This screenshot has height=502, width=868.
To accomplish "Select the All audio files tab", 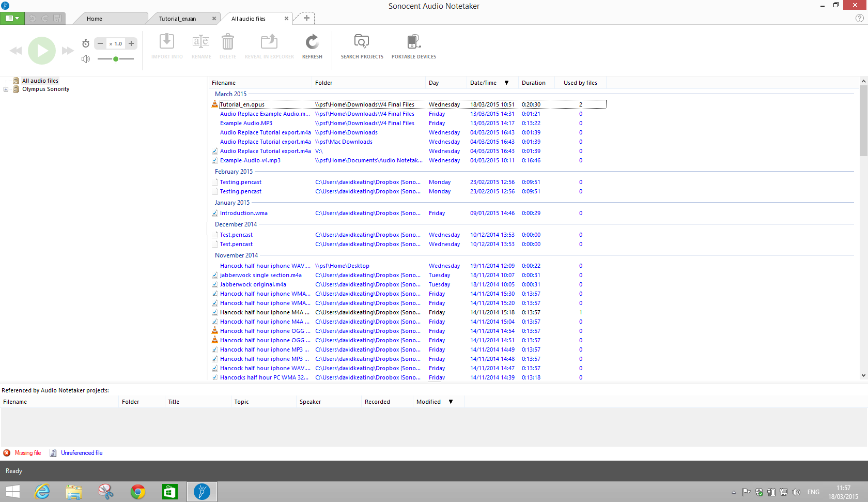I will click(x=249, y=19).
